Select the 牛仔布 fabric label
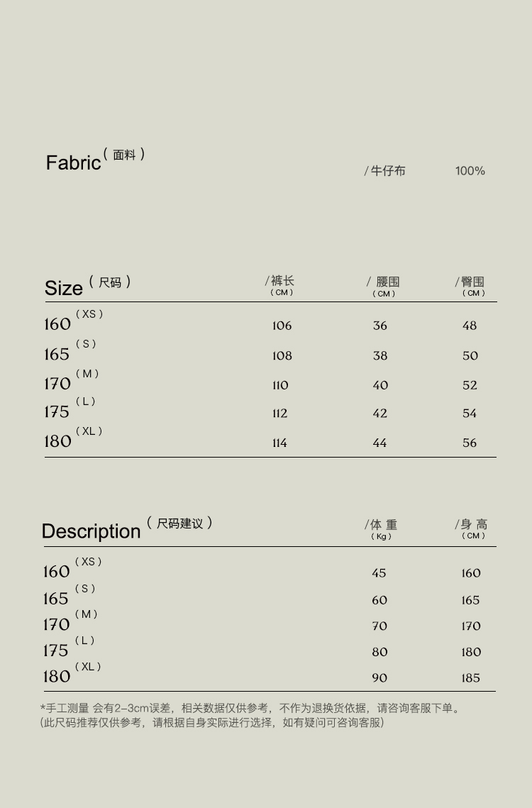The image size is (532, 808). click(387, 171)
